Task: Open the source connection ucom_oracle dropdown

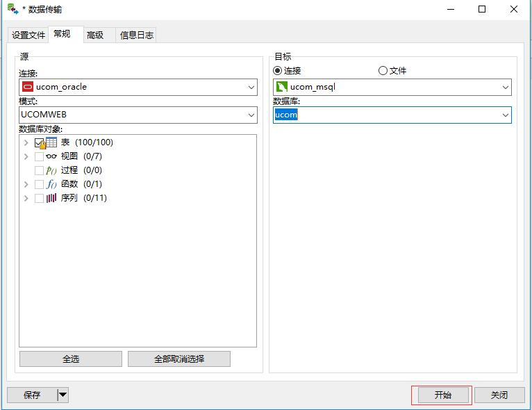Action: pos(251,88)
